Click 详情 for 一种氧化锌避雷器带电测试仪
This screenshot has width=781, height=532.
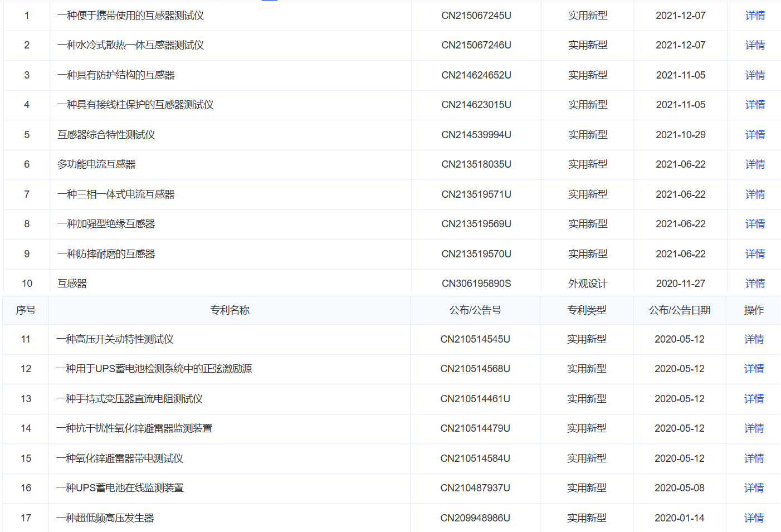point(754,458)
